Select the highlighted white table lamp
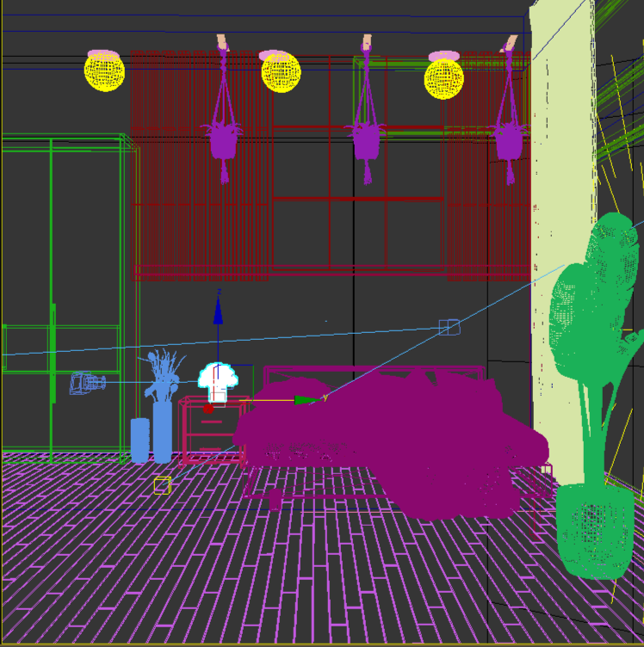Screen dimensions: 644x647 point(218,382)
